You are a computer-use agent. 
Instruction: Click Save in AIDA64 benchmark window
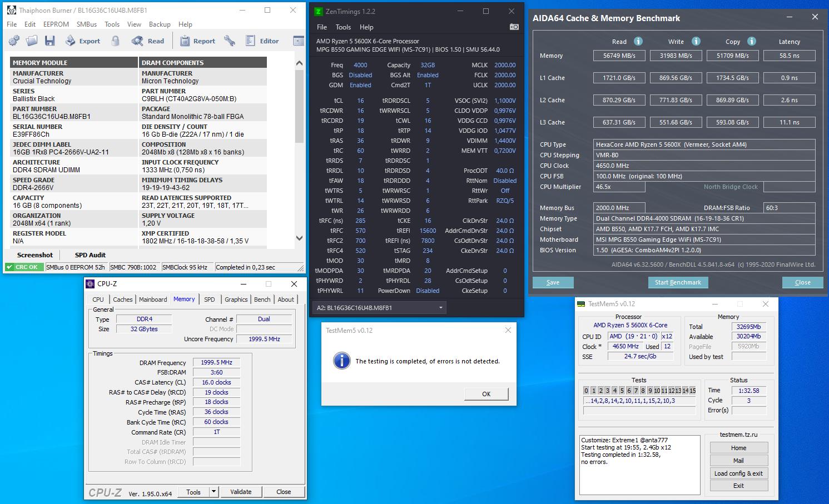553,282
